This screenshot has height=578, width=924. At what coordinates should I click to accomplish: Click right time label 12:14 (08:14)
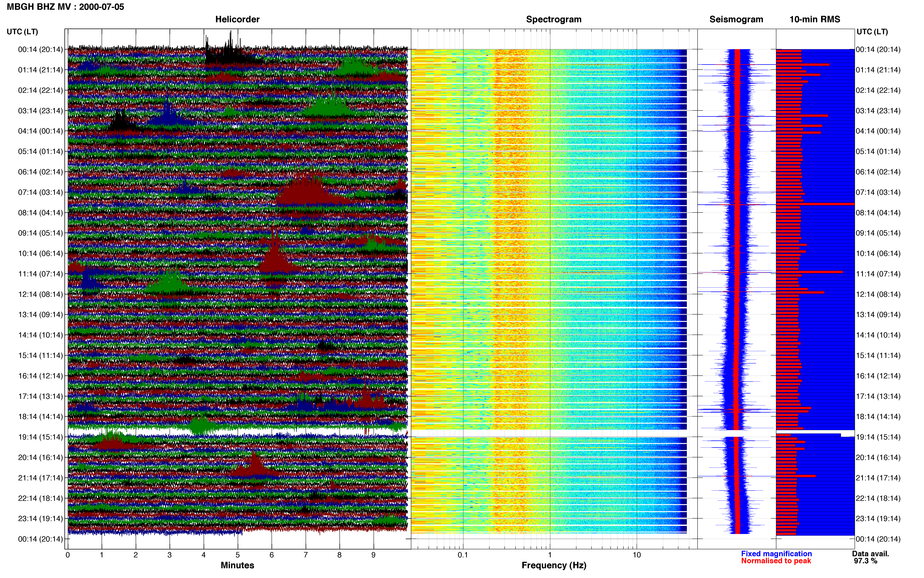[878, 294]
